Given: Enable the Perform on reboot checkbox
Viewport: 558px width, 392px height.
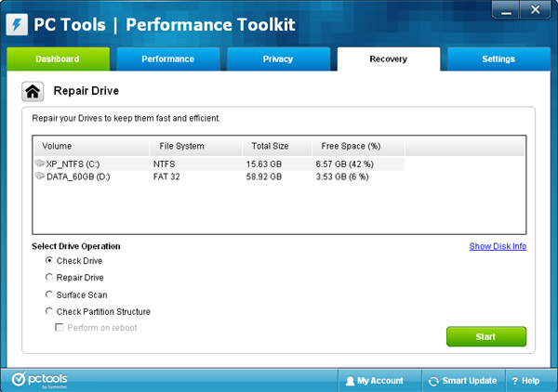Looking at the screenshot, I should pyautogui.click(x=60, y=328).
